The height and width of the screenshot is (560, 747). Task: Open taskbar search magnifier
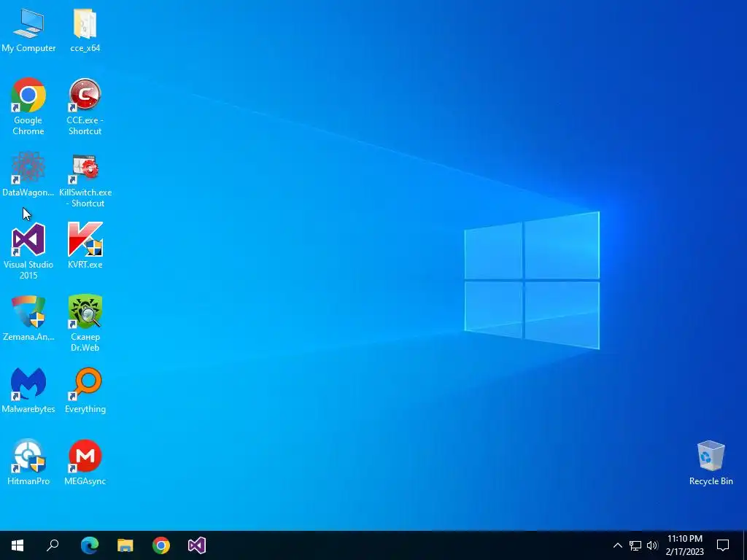point(53,545)
